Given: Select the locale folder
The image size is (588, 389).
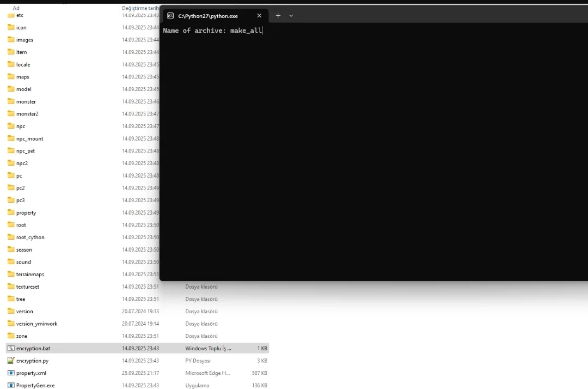Looking at the screenshot, I should coord(23,64).
